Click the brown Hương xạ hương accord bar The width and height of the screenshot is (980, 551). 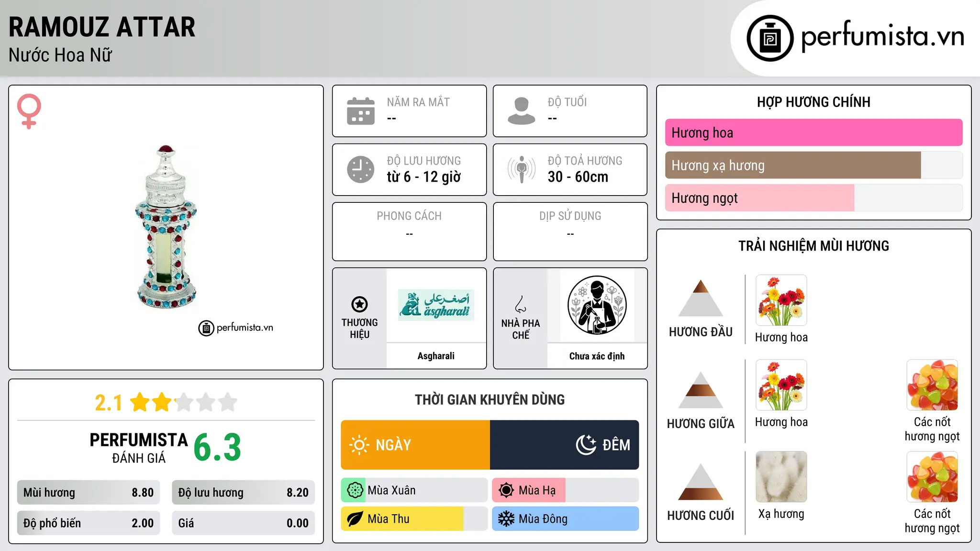pos(793,165)
